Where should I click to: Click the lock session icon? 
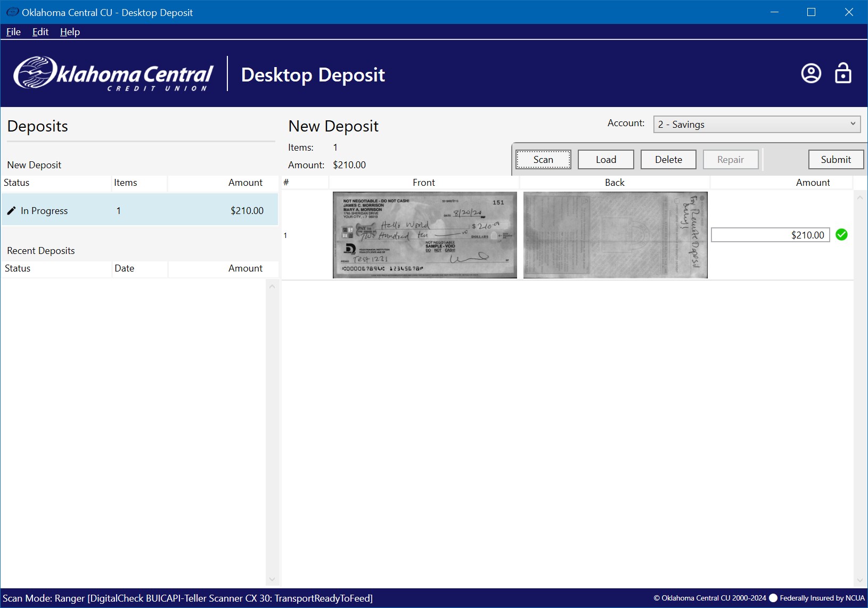click(843, 73)
